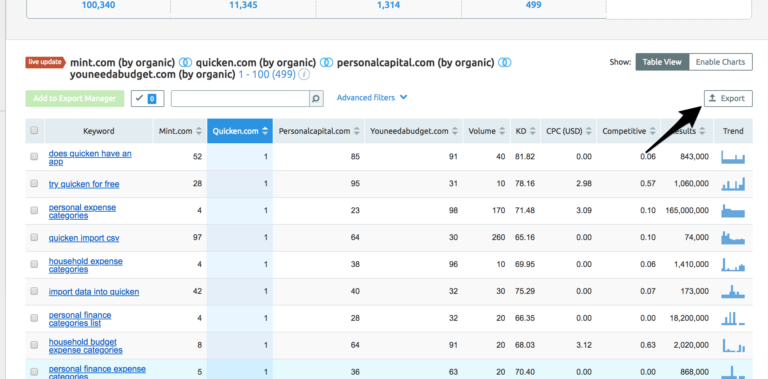Open keyword link 'import data into quicken'

point(94,292)
